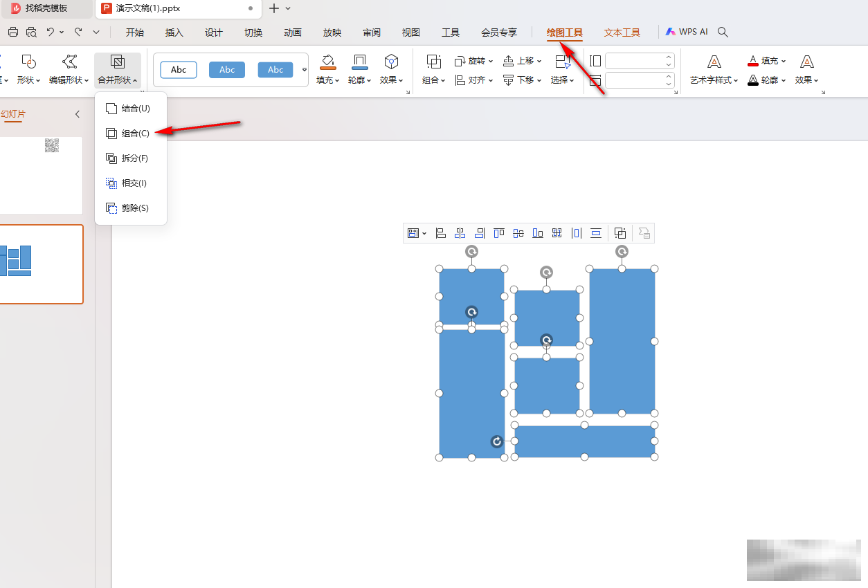Click the shape outline icon

(x=360, y=62)
